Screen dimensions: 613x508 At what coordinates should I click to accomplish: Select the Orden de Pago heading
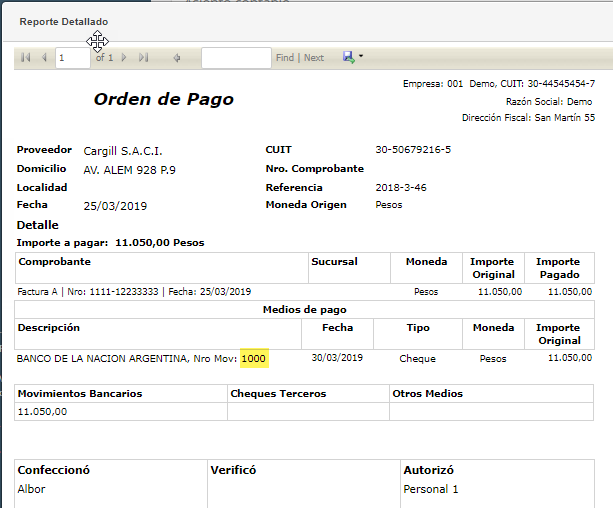[164, 99]
